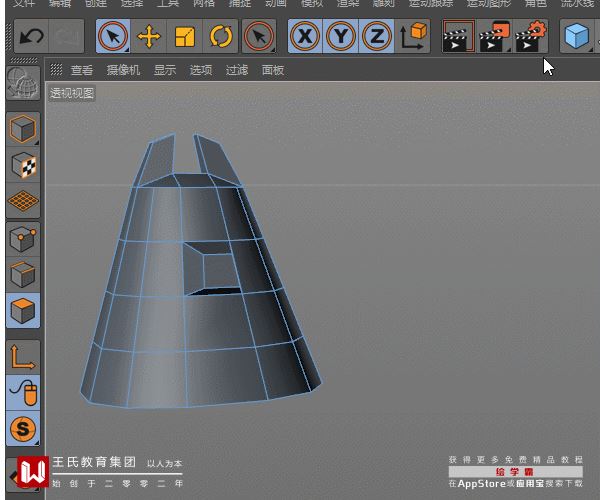Click the dotted grip icon beside 查看
This screenshot has height=500, width=600.
pos(56,69)
